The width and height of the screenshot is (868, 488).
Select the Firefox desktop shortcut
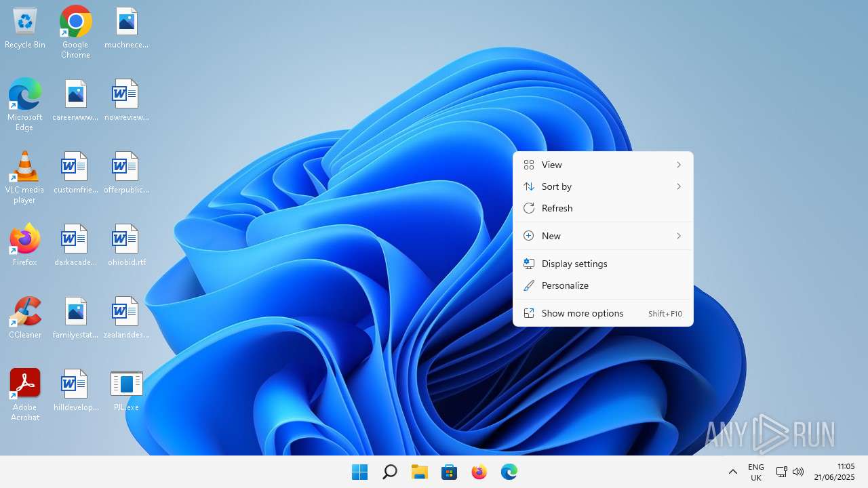25,245
